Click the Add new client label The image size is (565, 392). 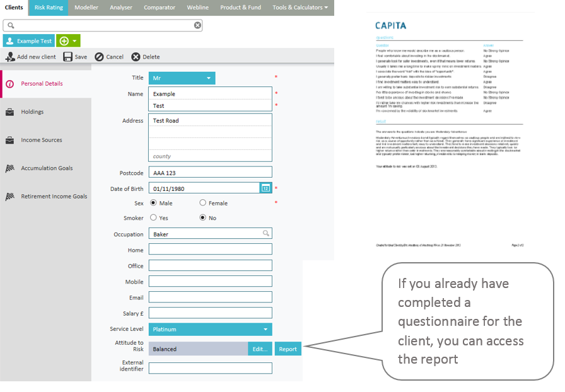coord(37,57)
